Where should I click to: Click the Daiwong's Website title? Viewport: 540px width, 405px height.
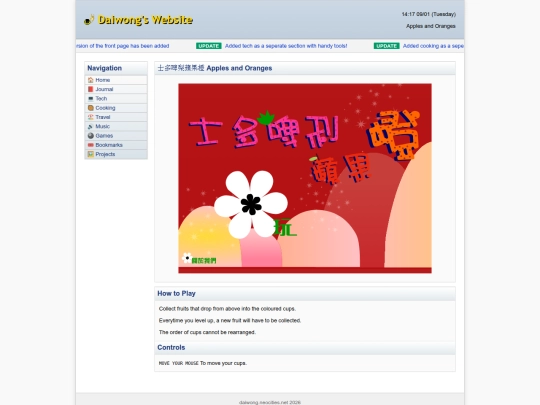tap(145, 20)
